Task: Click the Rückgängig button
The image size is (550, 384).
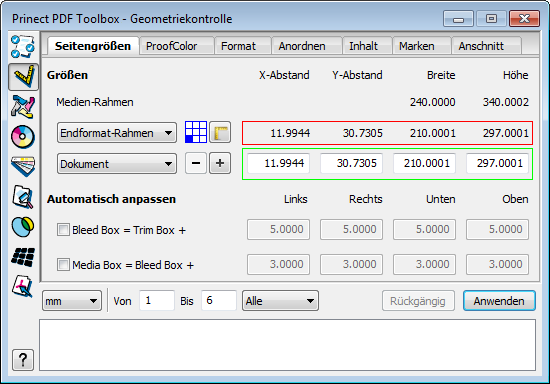Action: coord(418,301)
